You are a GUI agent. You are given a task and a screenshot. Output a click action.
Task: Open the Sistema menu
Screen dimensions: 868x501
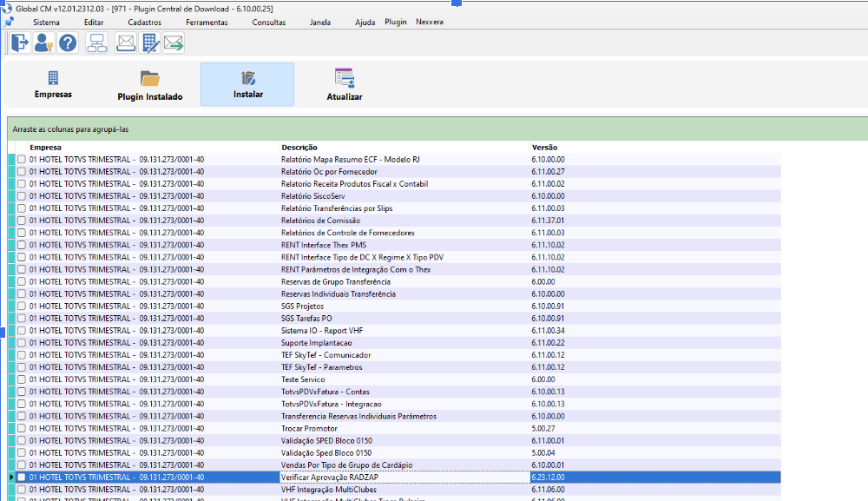46,23
